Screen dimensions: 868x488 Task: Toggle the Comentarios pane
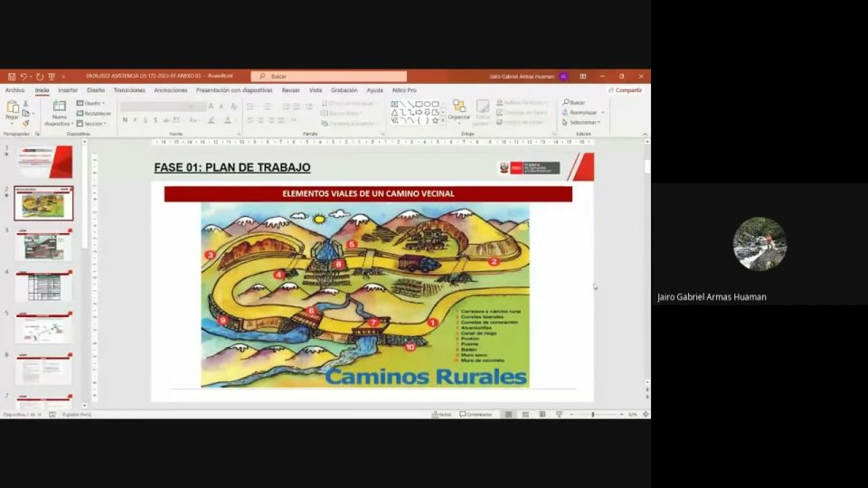pyautogui.click(x=476, y=414)
